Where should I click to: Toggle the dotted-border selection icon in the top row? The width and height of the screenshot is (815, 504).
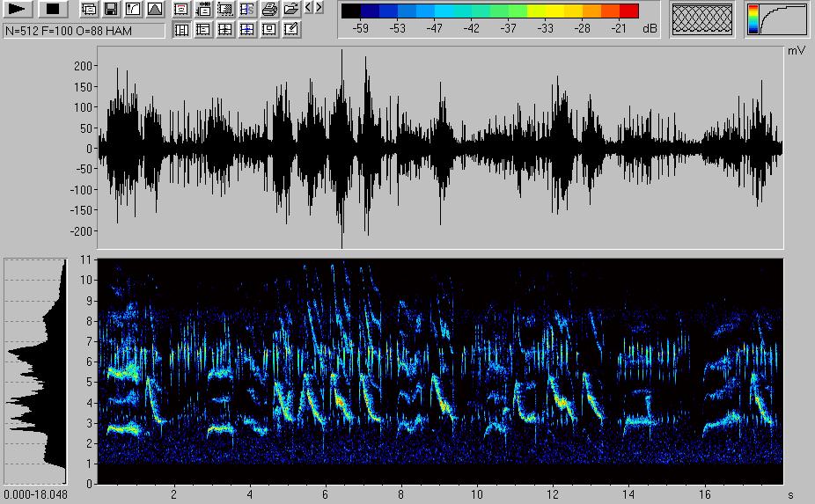[225, 10]
